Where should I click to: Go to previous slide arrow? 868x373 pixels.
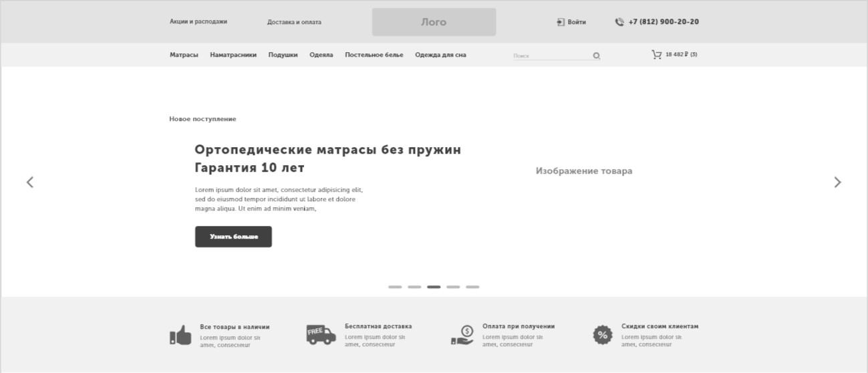click(x=29, y=182)
